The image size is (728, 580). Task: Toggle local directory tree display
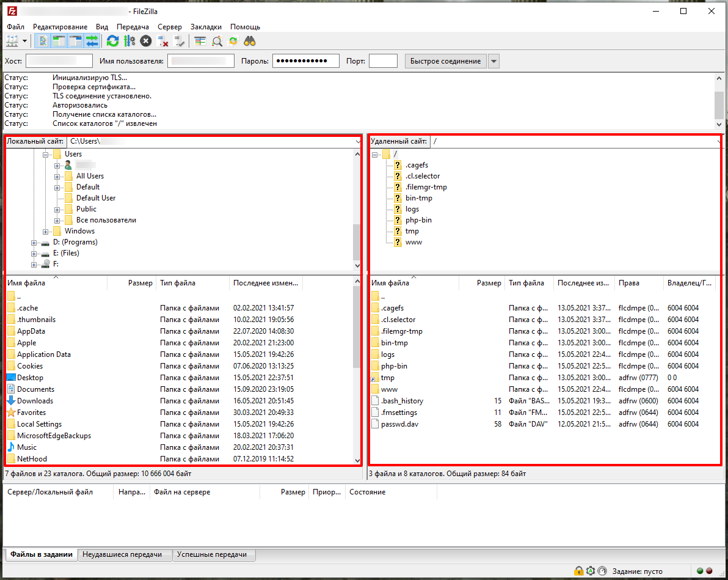[x=59, y=41]
